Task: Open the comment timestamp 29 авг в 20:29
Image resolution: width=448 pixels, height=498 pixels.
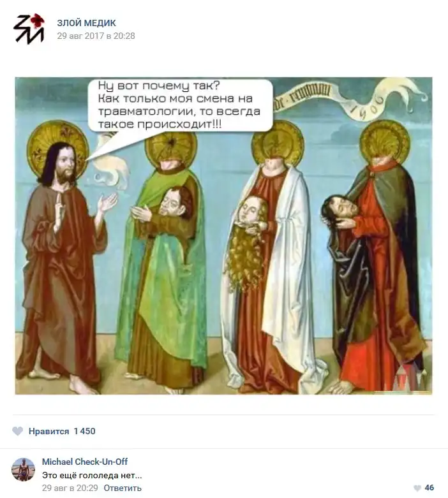Action: point(70,488)
